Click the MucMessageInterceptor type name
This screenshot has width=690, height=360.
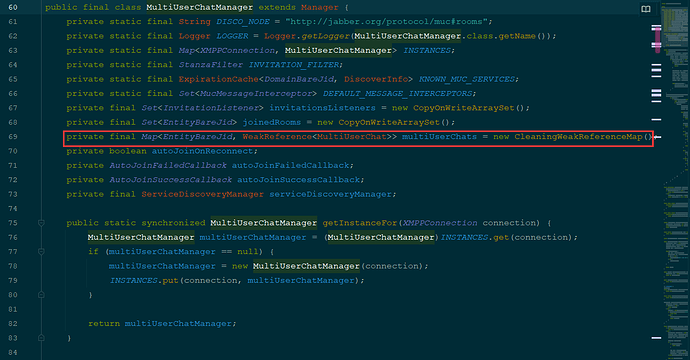[x=256, y=94]
